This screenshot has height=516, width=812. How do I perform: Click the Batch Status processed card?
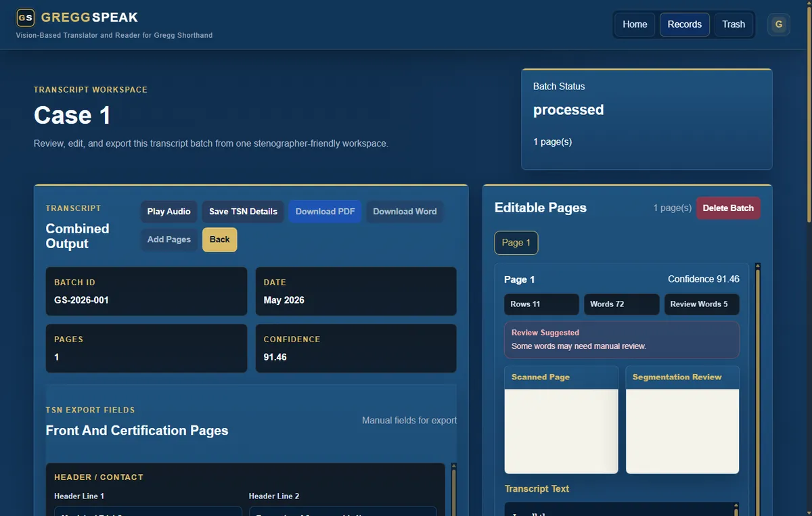(x=646, y=119)
